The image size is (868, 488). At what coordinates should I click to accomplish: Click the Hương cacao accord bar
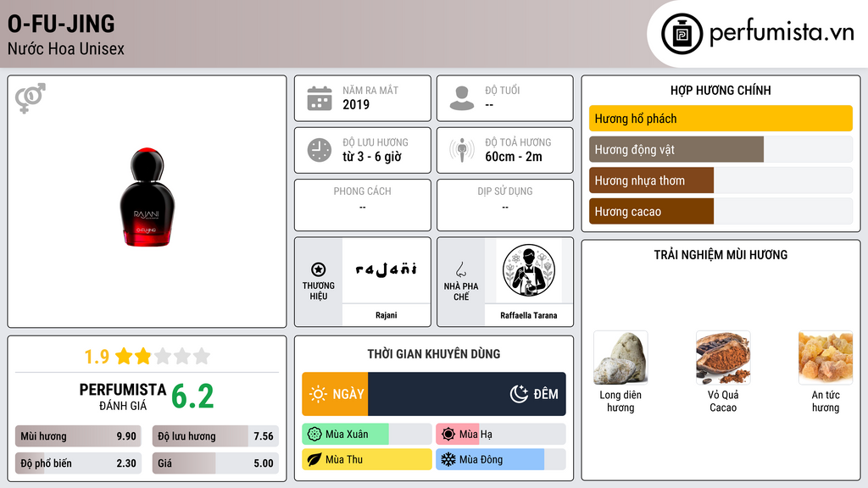pyautogui.click(x=721, y=211)
